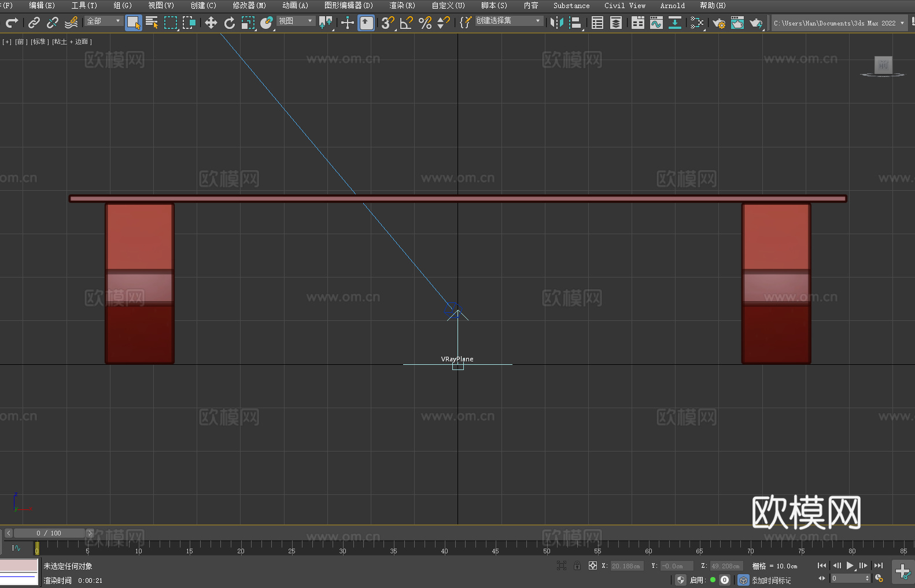Click the download-arrow toolbar icon

point(675,23)
